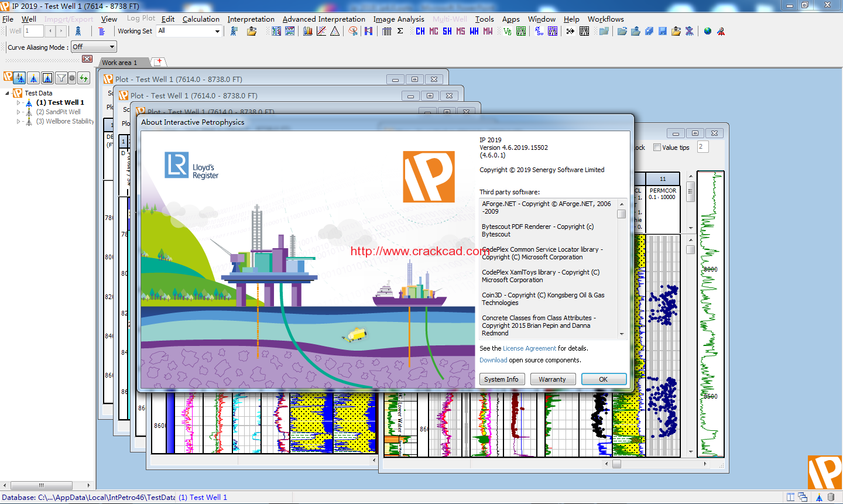This screenshot has height=504, width=843.
Task: Close the panel with red X button
Action: click(87, 59)
